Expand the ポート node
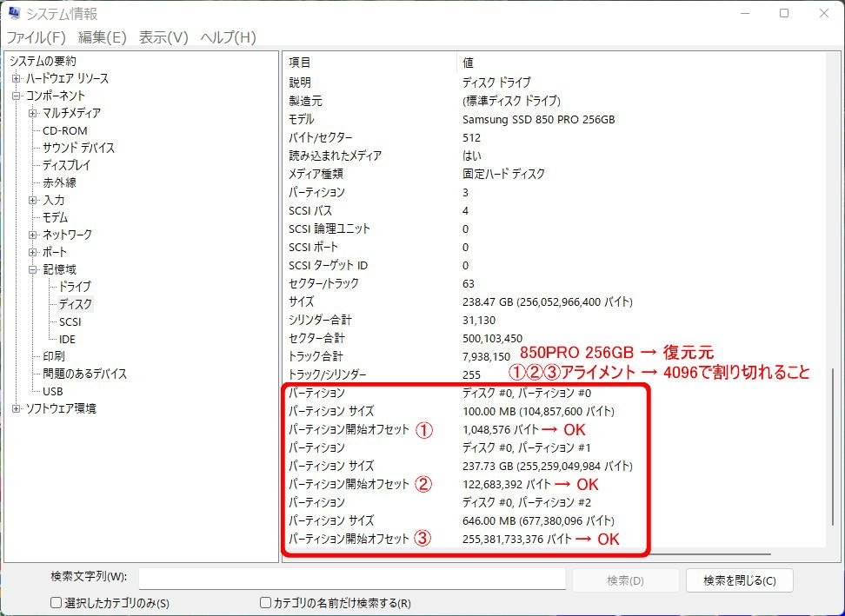This screenshot has height=616, width=845. pyautogui.click(x=33, y=252)
